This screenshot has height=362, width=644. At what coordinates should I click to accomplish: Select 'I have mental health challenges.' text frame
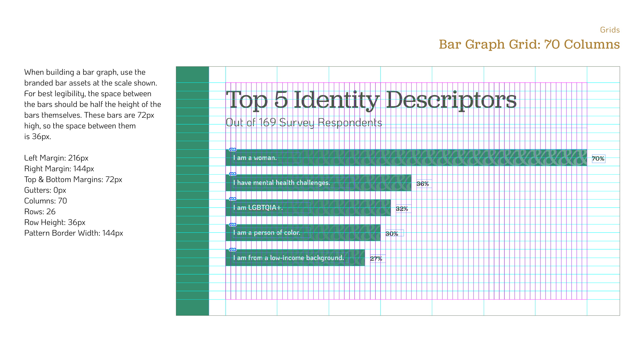click(281, 183)
